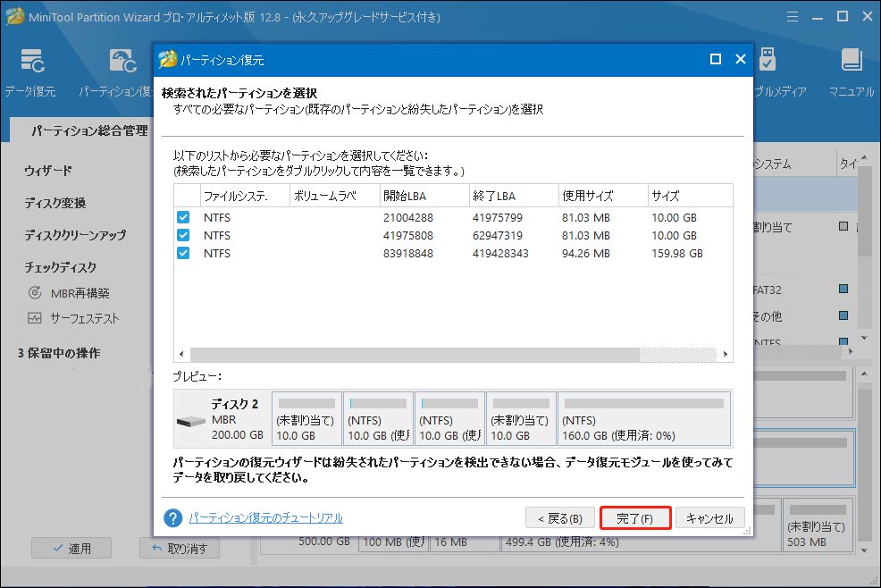
Task: Open the Bootable Media toolbar icon
Action: coord(767,60)
